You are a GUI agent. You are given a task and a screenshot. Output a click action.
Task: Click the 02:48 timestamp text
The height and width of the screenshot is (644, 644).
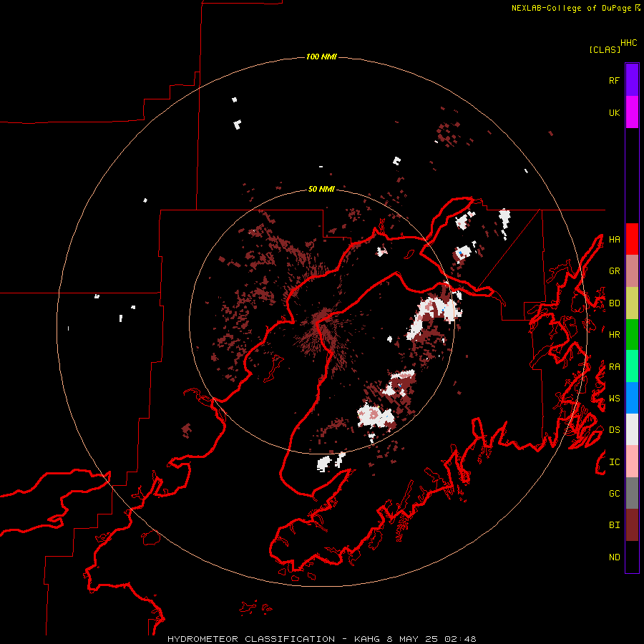(x=462, y=639)
